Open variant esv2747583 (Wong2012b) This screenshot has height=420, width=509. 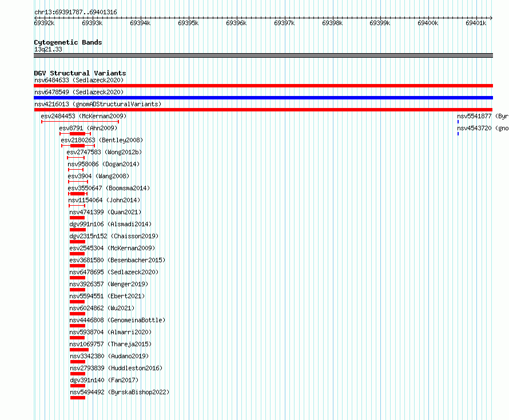(x=104, y=152)
